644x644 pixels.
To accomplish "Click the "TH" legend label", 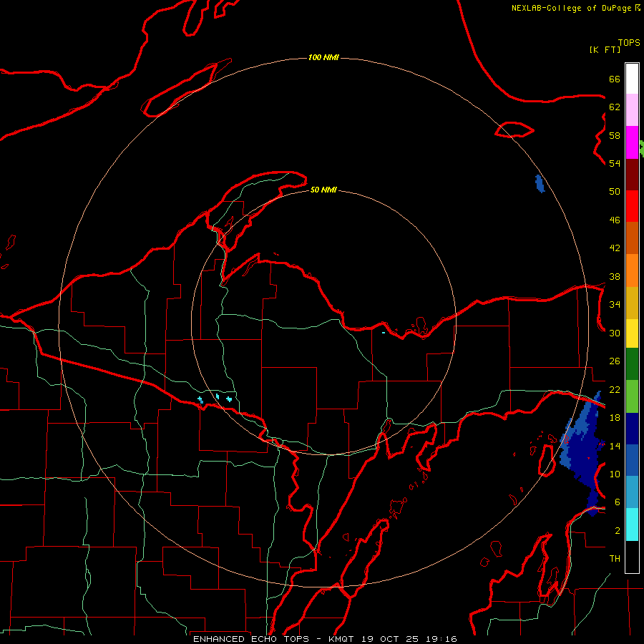I will click(x=615, y=559).
